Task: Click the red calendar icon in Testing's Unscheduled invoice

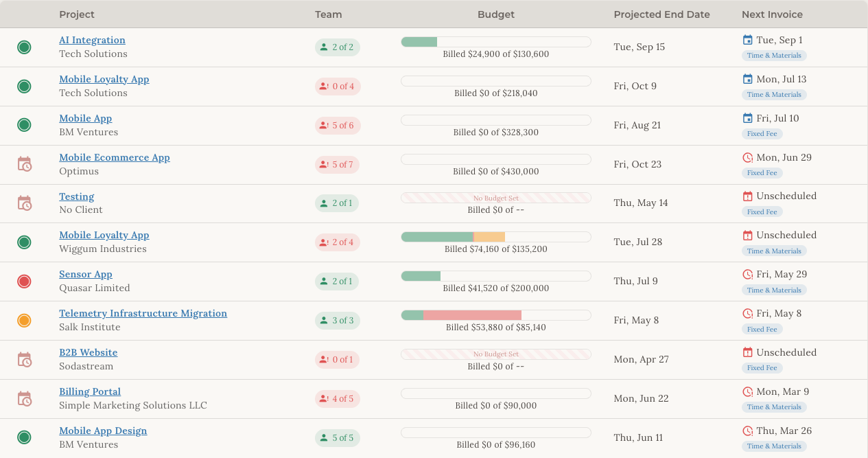Action: [x=748, y=196]
